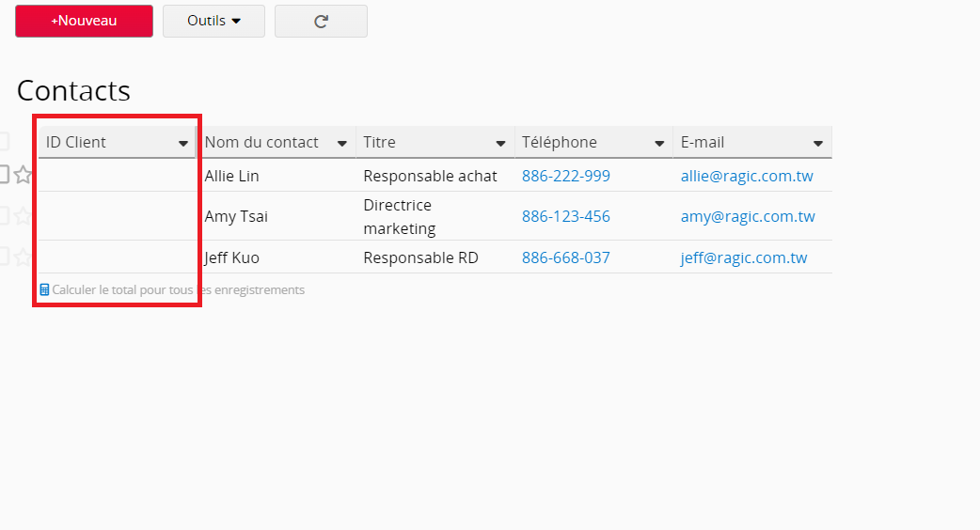Viewport: 980px width, 530px height.
Task: Click phone number 886-123-456
Action: point(565,216)
